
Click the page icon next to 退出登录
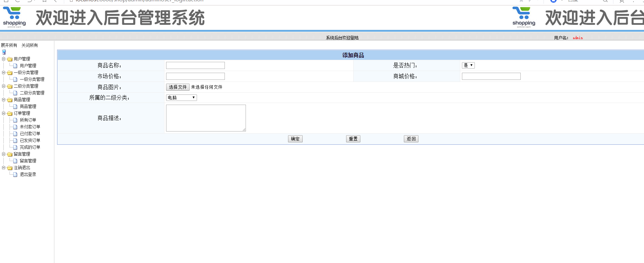(15, 175)
